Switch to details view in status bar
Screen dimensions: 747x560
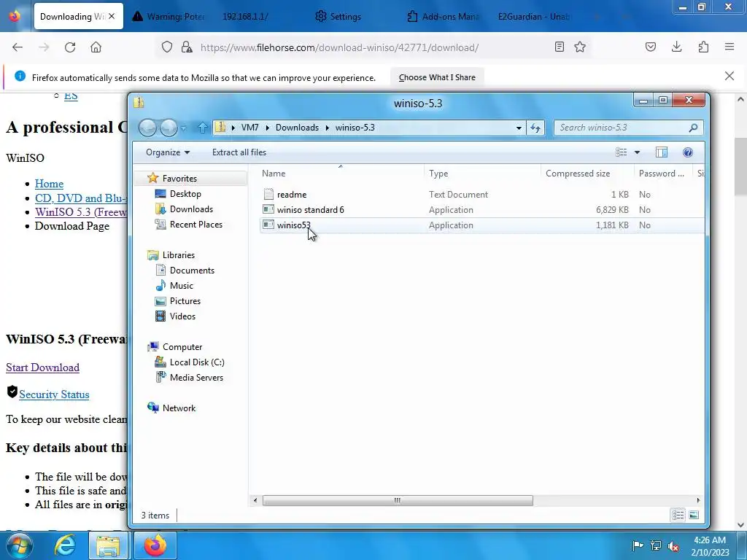tap(678, 516)
